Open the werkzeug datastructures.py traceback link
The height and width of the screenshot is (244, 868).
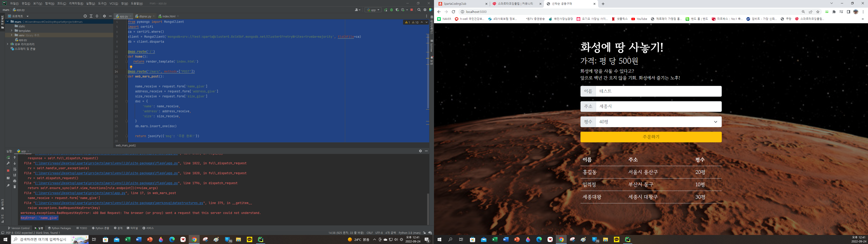(119, 203)
